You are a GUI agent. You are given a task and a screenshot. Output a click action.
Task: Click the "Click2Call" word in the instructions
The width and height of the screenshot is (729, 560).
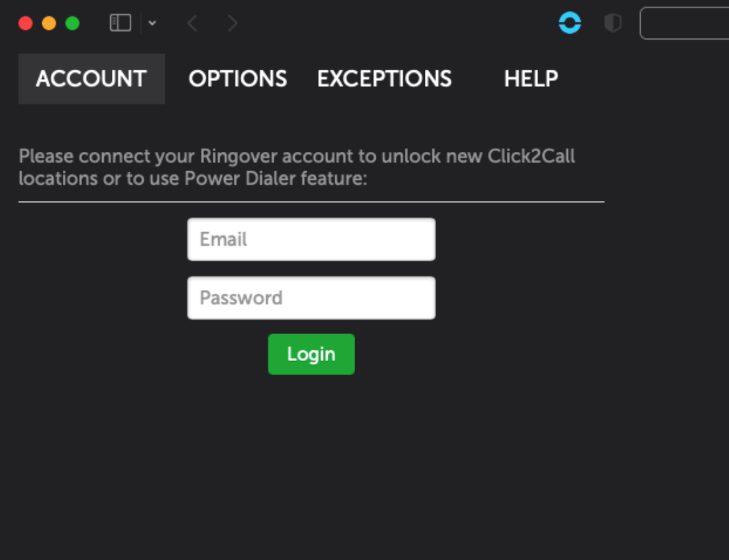point(531,156)
